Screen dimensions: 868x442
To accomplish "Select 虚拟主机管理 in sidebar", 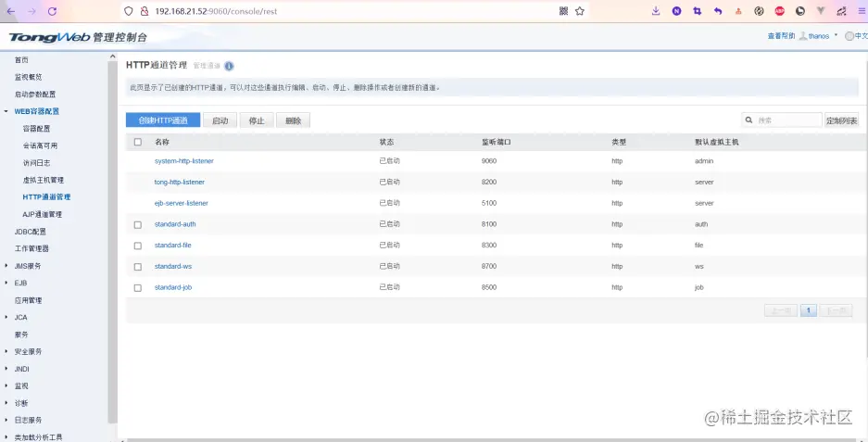I will point(44,180).
